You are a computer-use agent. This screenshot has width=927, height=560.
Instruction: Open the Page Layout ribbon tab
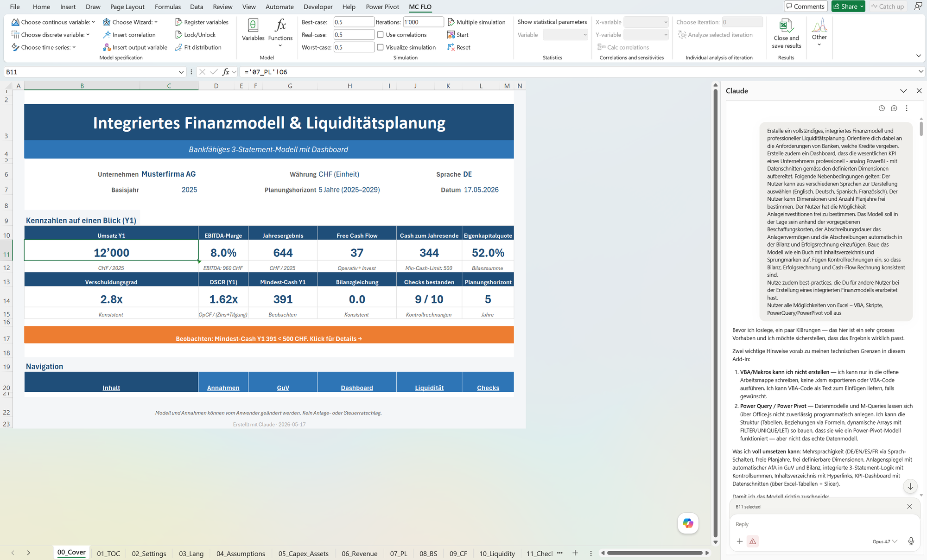(127, 6)
